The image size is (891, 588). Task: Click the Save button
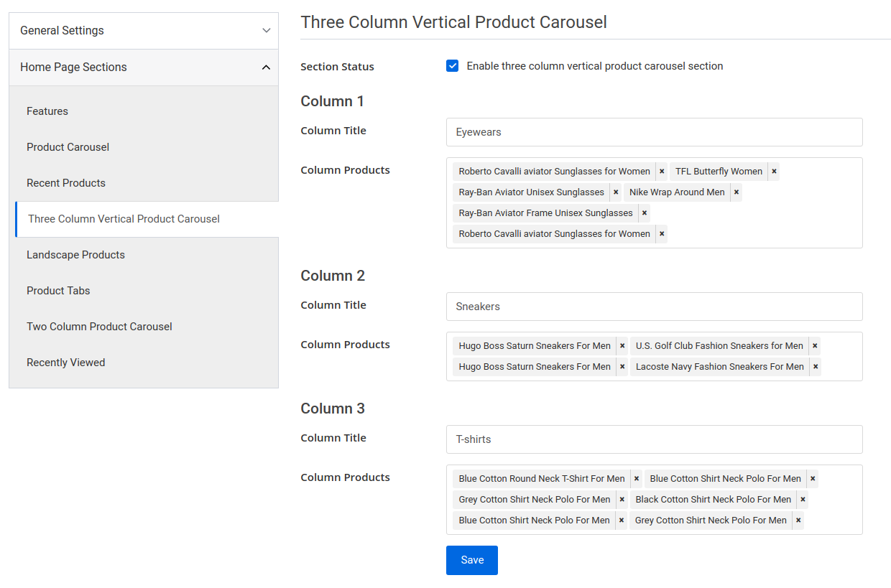click(x=471, y=560)
